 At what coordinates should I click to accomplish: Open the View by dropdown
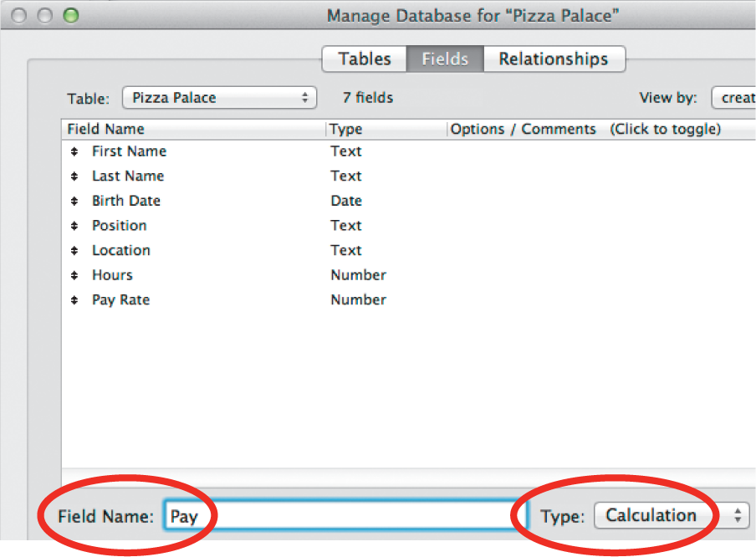coord(733,98)
